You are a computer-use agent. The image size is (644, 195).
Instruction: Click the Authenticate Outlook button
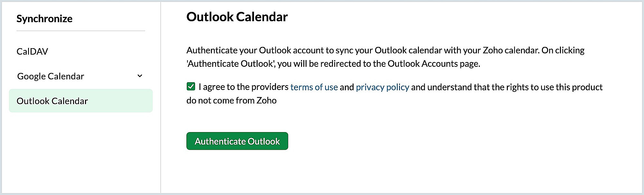[x=237, y=141]
